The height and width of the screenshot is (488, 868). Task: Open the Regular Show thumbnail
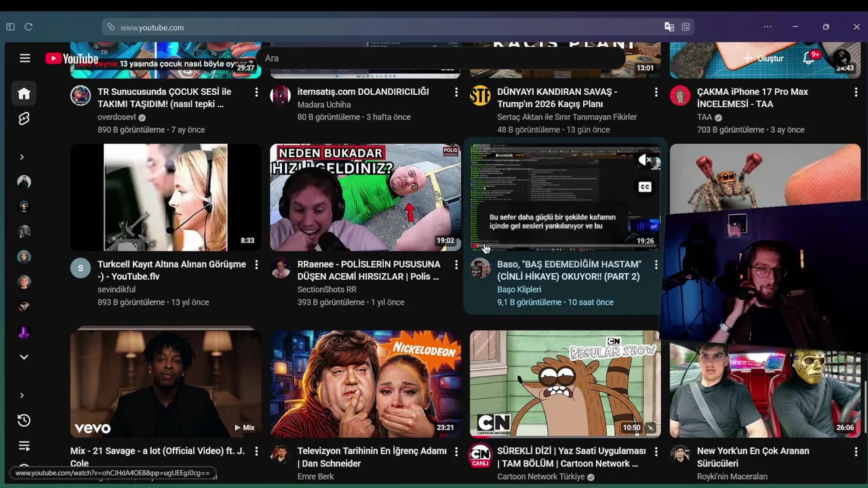pos(565,384)
